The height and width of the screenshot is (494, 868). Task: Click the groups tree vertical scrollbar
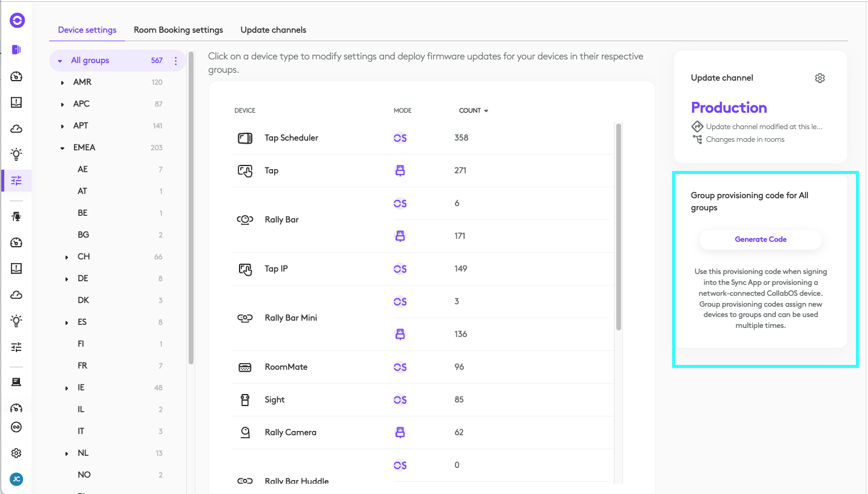(191, 207)
